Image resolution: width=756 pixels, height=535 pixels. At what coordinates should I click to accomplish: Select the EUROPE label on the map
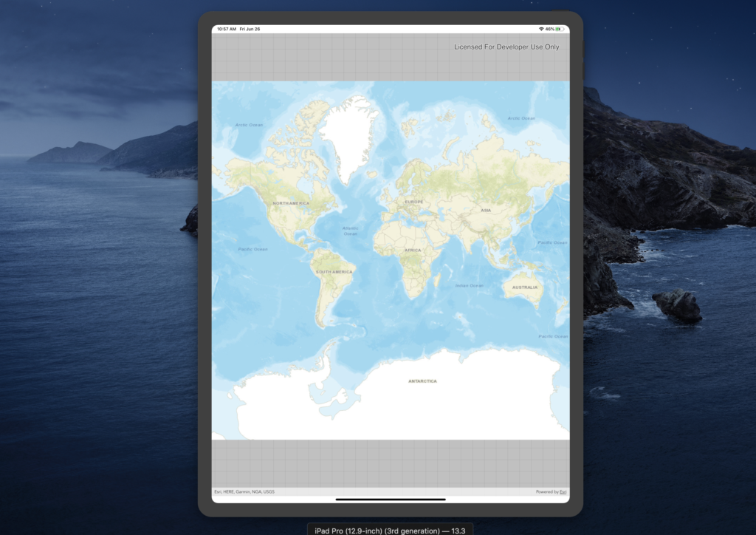[413, 202]
